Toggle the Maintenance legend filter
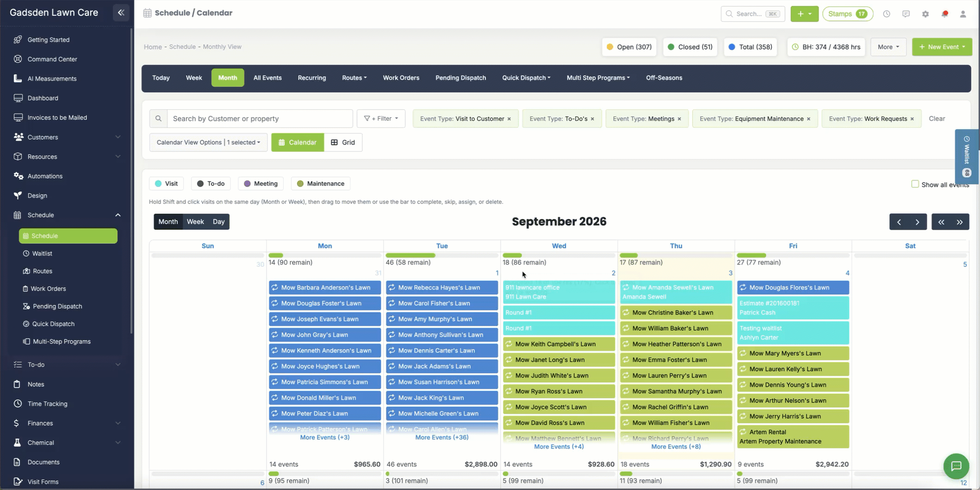 point(321,183)
